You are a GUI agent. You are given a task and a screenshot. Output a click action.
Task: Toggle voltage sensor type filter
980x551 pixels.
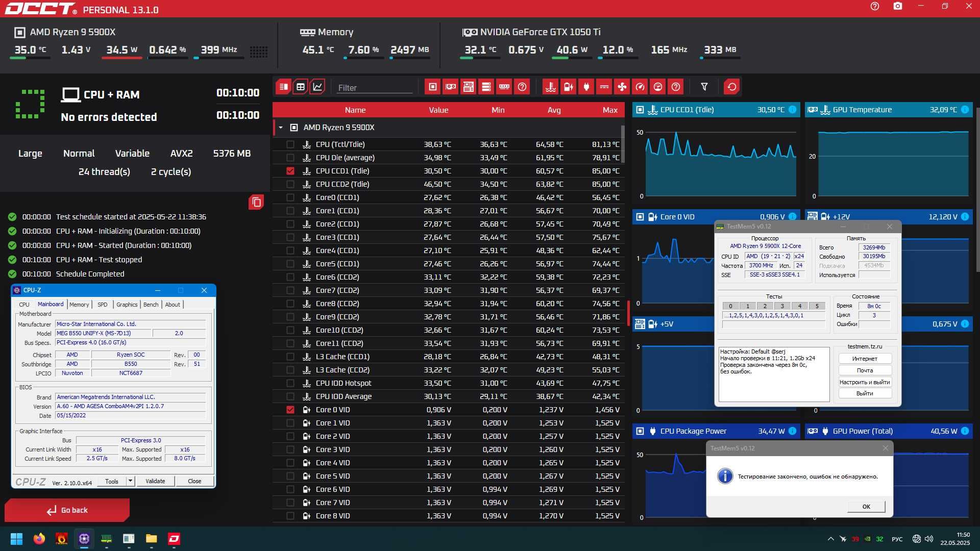pyautogui.click(x=568, y=87)
